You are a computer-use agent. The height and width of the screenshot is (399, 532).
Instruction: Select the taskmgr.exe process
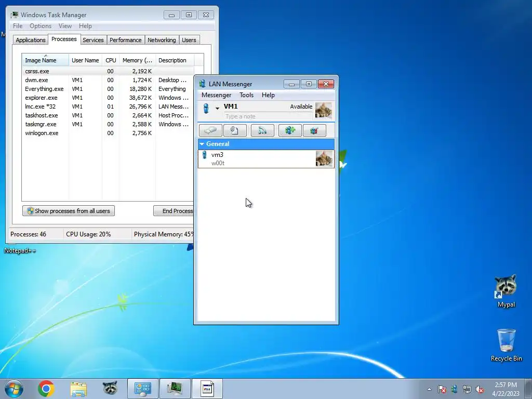point(108,124)
